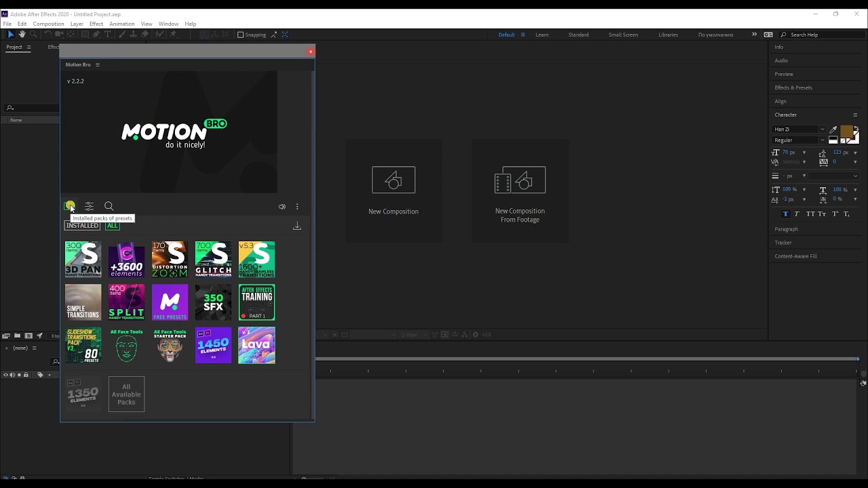Expand the Paragraph panel
Viewport: 868px width, 488px height.
(786, 229)
